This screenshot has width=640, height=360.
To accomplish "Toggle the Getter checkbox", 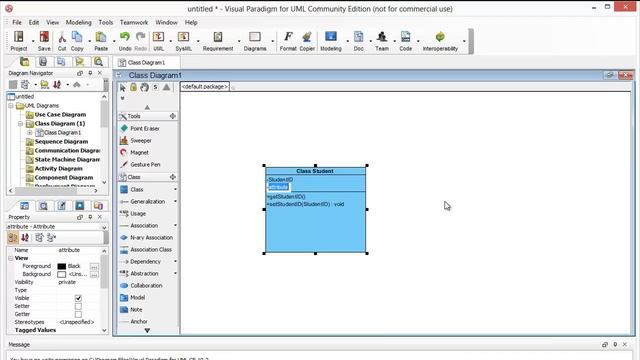I will point(78,314).
